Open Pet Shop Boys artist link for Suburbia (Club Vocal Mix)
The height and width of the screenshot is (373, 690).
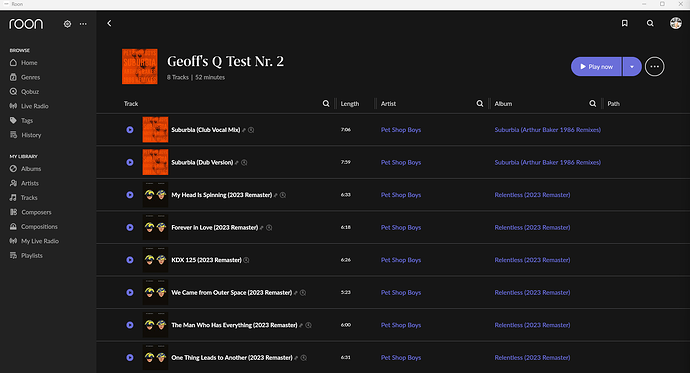401,130
